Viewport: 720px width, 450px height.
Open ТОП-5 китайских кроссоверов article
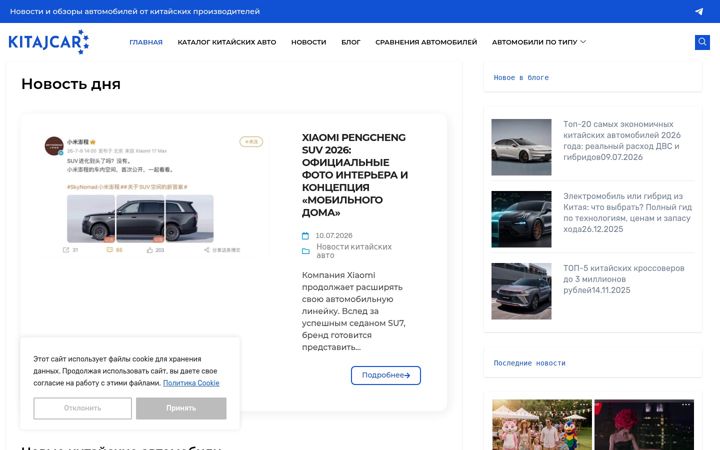click(x=624, y=279)
